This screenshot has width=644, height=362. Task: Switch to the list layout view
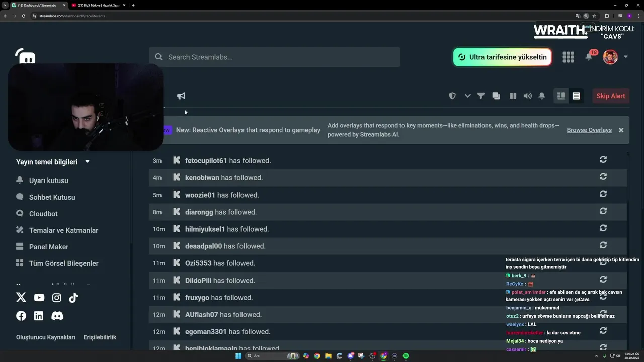click(x=576, y=96)
